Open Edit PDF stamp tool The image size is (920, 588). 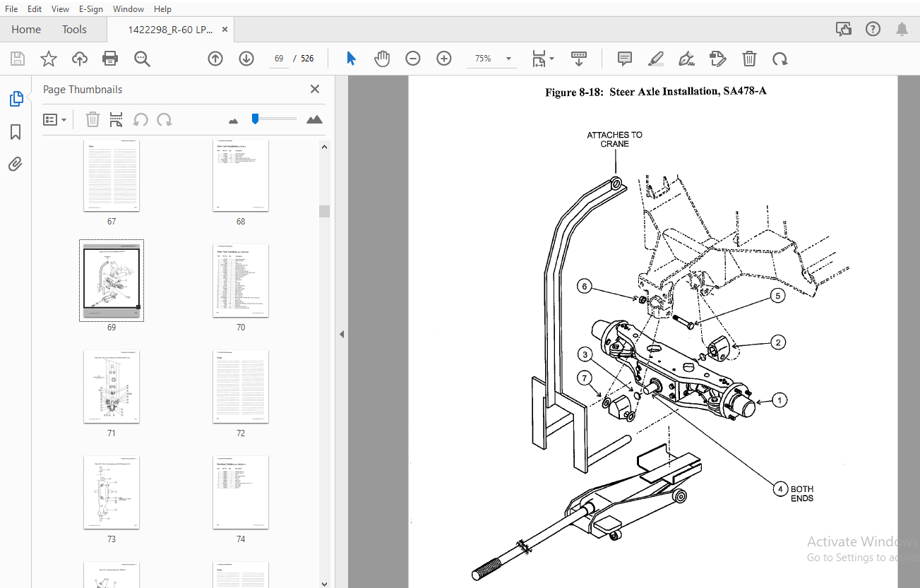click(718, 59)
